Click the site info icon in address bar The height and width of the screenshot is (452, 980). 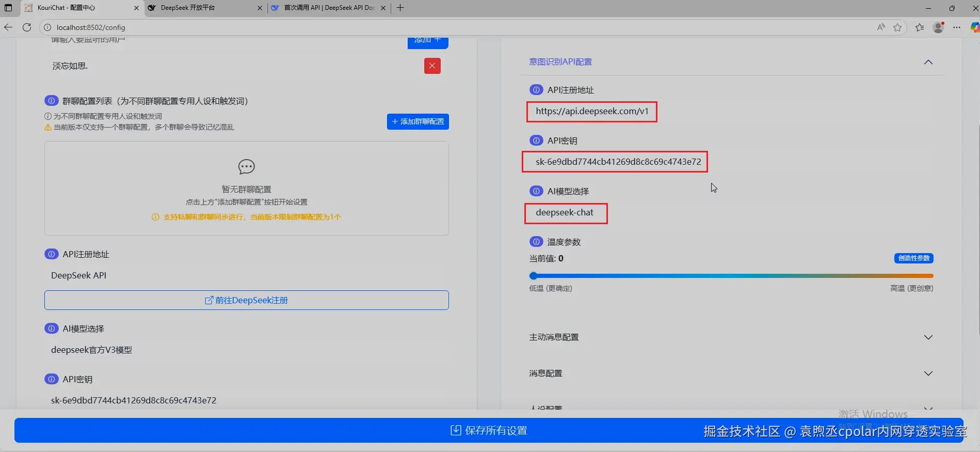pyautogui.click(x=47, y=27)
